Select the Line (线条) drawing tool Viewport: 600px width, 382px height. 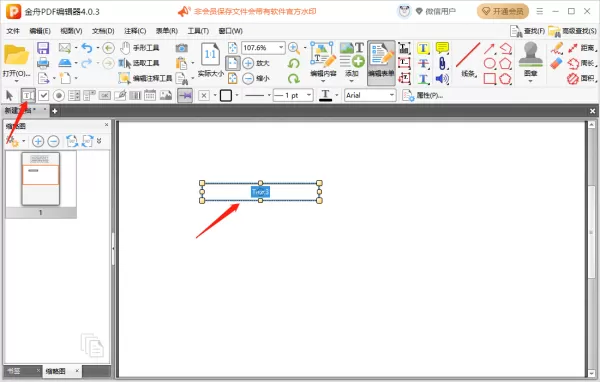click(x=468, y=59)
